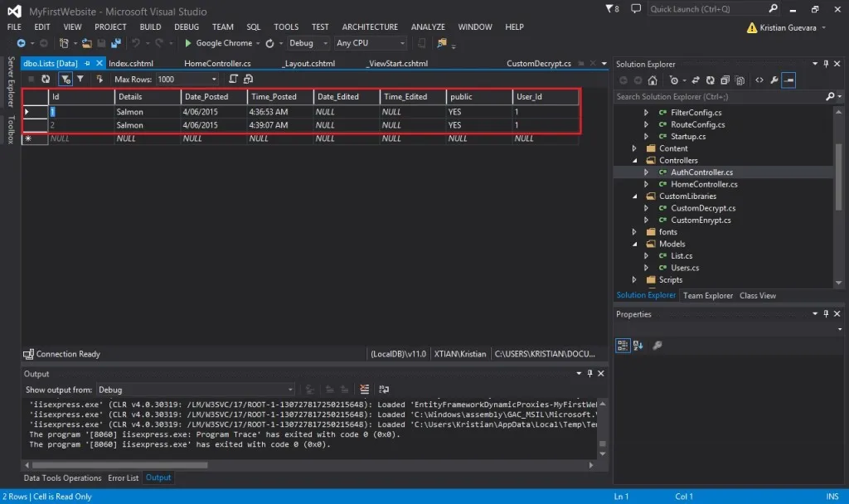Image resolution: width=849 pixels, height=504 pixels.
Task: Click the Pending Changes Filter clock icon
Action: click(673, 80)
